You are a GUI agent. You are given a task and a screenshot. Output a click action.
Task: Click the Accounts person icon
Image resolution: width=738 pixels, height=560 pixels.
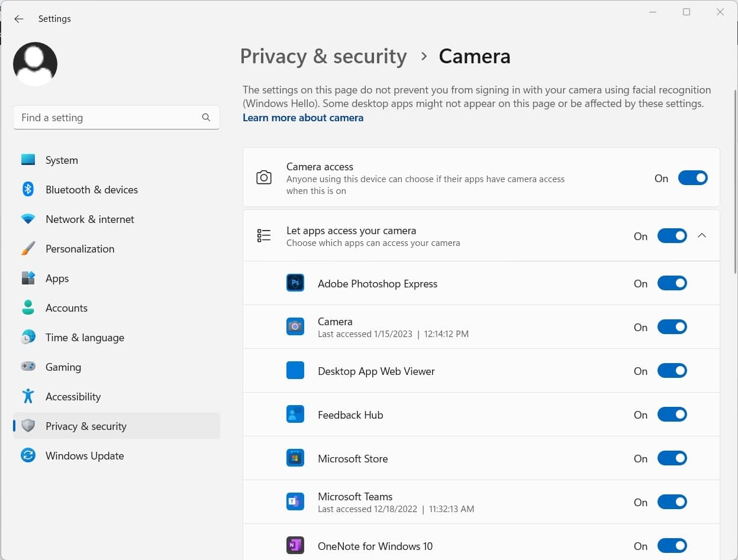[28, 307]
